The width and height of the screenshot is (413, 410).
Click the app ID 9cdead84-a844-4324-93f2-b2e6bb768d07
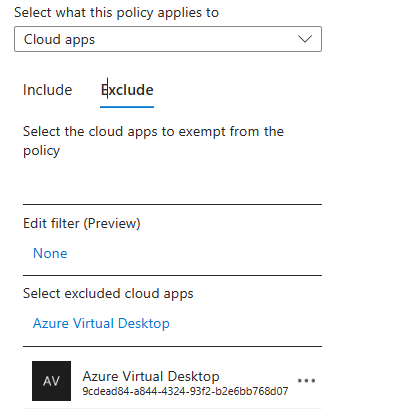pos(185,391)
